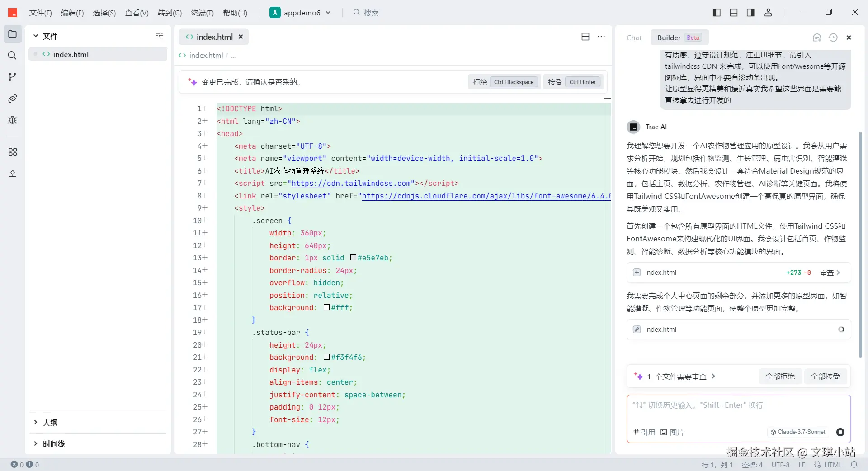Focus the search box in title bar

(366, 13)
